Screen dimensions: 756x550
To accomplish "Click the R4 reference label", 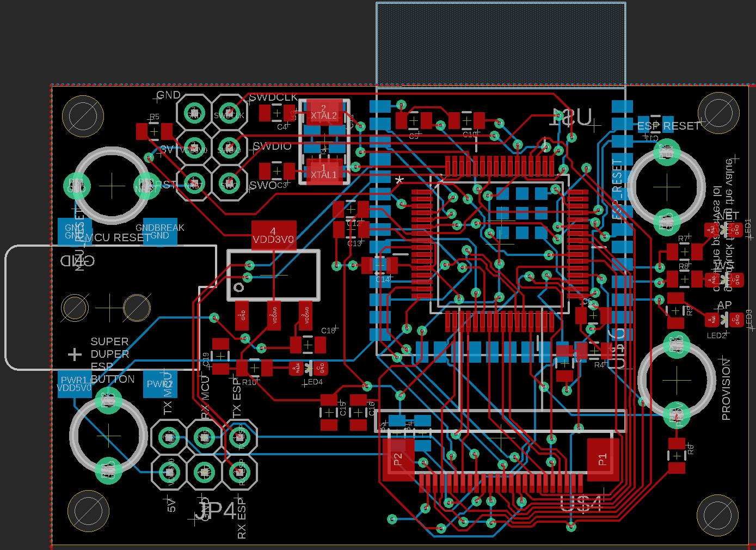I will click(599, 364).
